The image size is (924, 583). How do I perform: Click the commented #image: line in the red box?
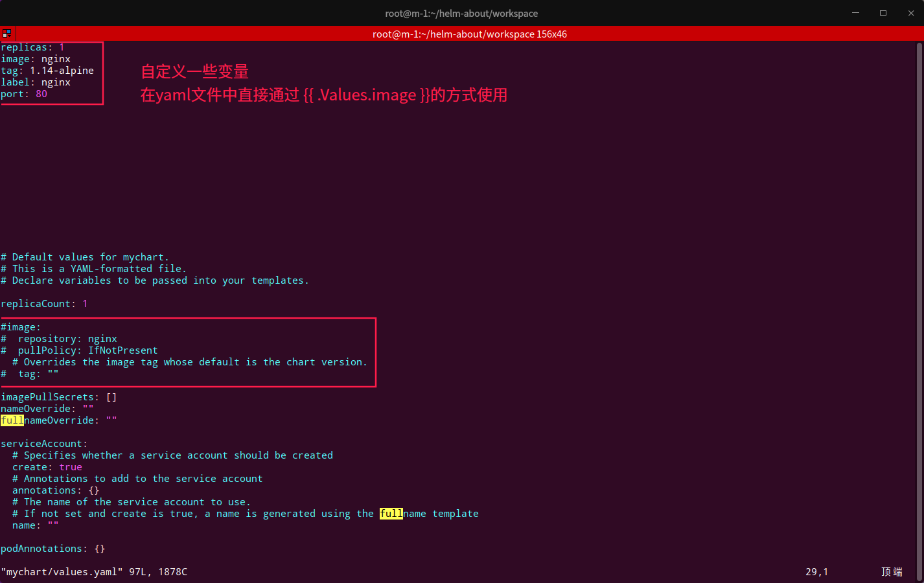(20, 326)
